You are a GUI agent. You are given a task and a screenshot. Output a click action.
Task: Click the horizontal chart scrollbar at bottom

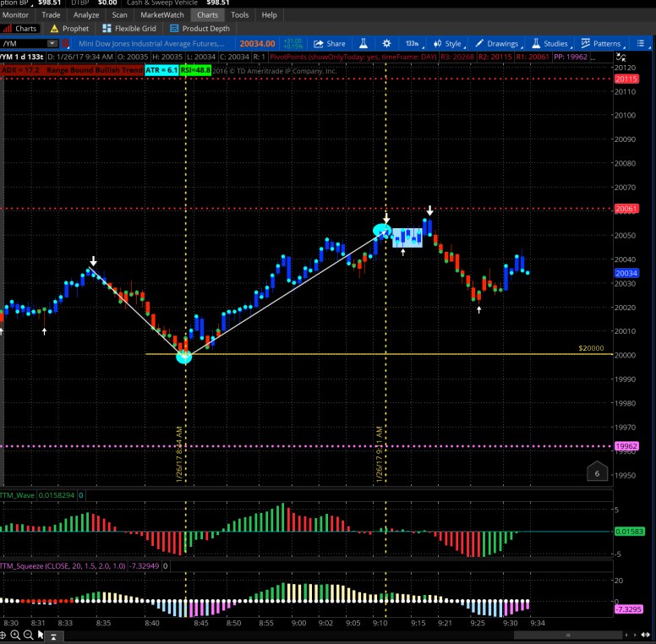pos(338,635)
